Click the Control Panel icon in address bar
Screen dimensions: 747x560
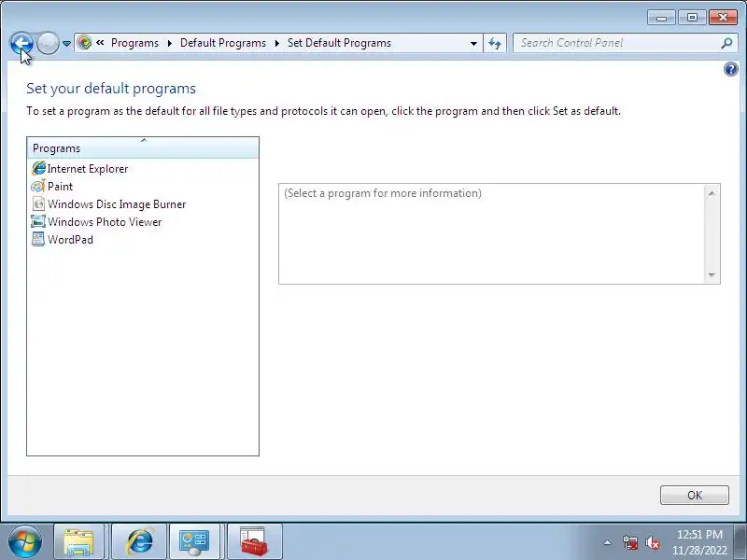(x=84, y=43)
